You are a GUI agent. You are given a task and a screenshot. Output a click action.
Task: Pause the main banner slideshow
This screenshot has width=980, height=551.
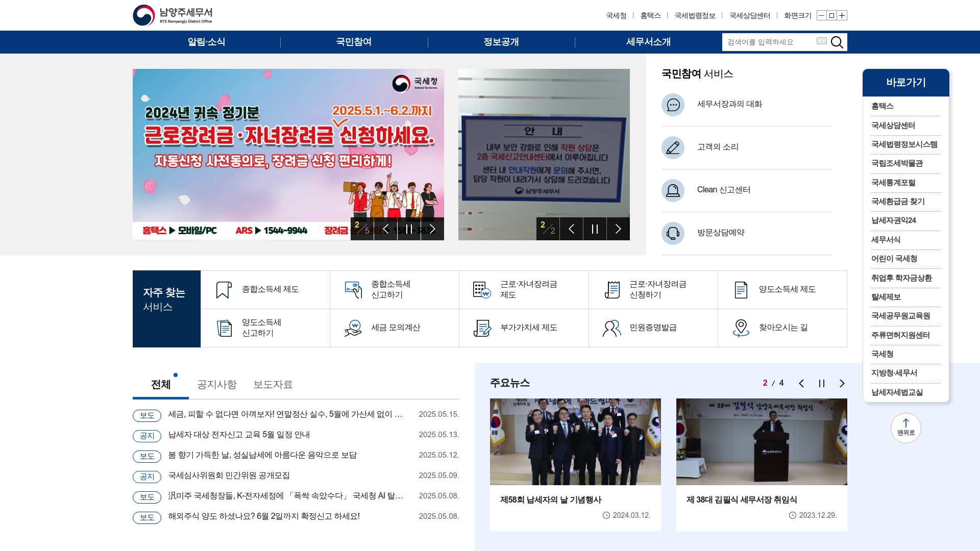409,229
